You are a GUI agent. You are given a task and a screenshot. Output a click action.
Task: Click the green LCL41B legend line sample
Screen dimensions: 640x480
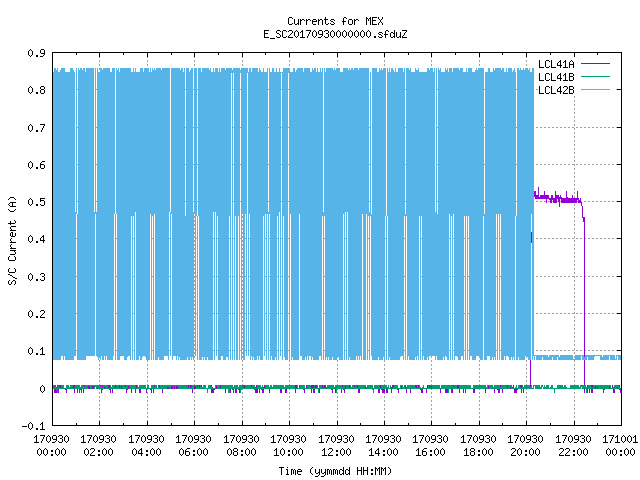click(x=595, y=77)
